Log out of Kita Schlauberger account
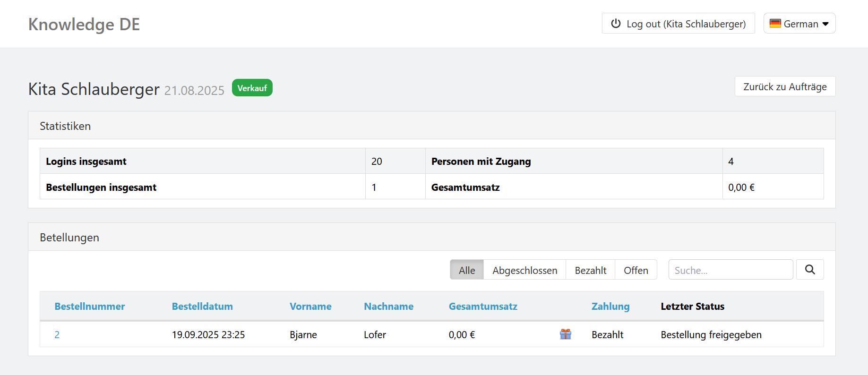 click(679, 23)
